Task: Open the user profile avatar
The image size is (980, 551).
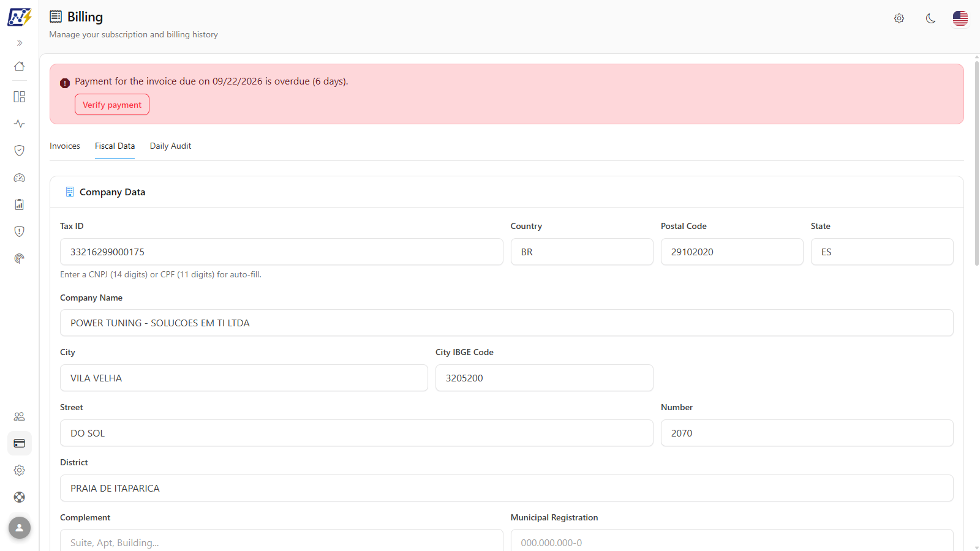Action: [x=20, y=528]
